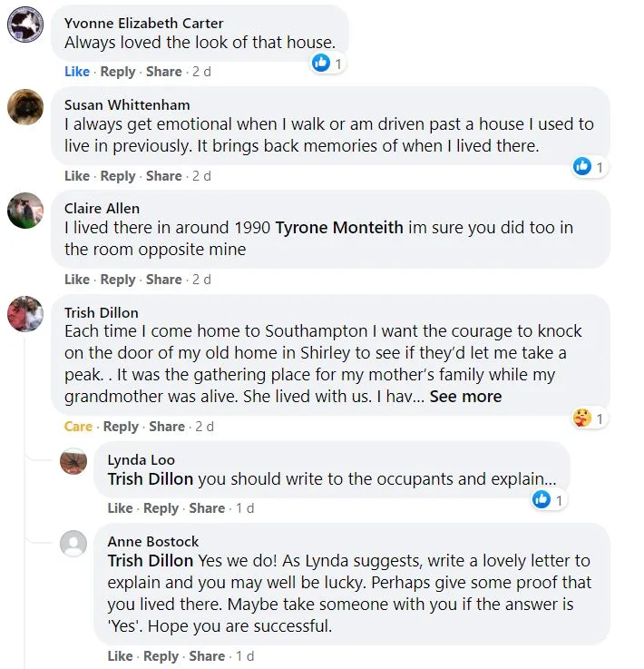644x669 pixels.
Task: Open the tagged Tyrone Monteith profile link
Action: click(x=339, y=228)
